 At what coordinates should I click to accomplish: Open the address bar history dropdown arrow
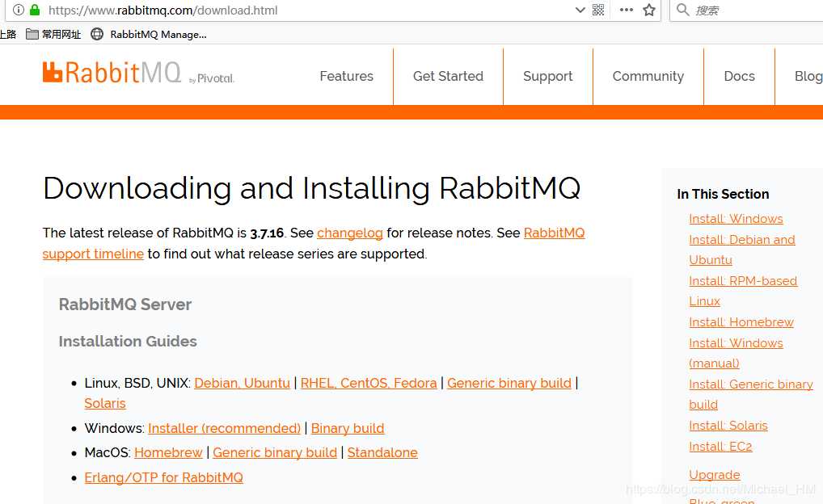pos(580,10)
